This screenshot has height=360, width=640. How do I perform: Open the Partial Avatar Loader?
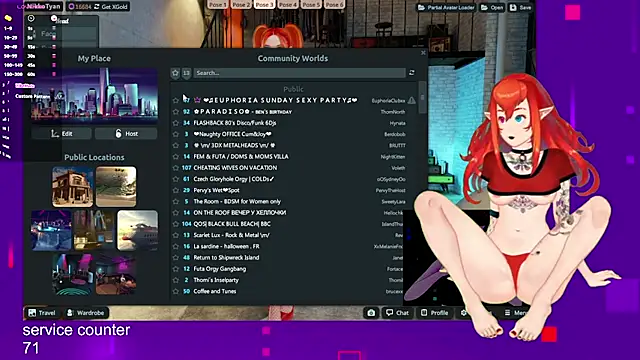click(x=446, y=7)
